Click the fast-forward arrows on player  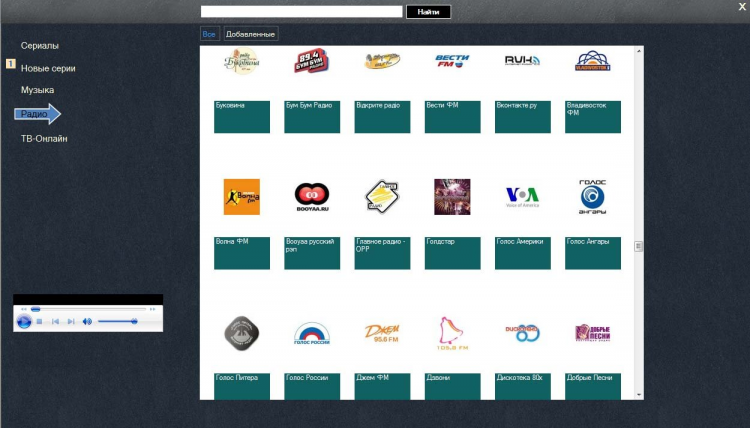(x=153, y=309)
